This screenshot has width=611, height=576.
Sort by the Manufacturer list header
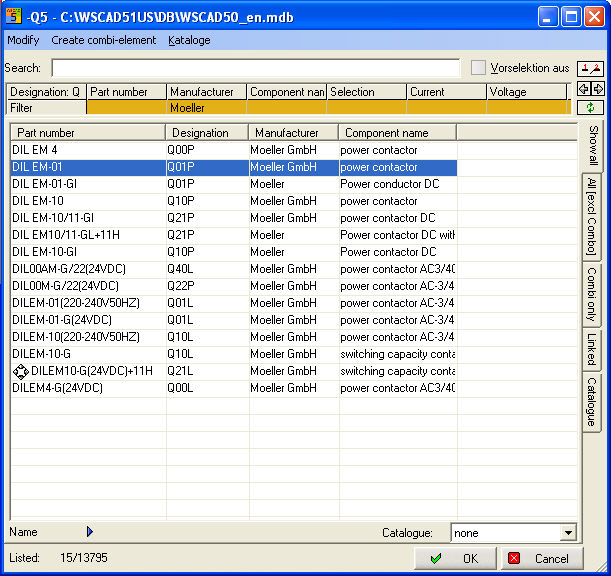tap(294, 133)
